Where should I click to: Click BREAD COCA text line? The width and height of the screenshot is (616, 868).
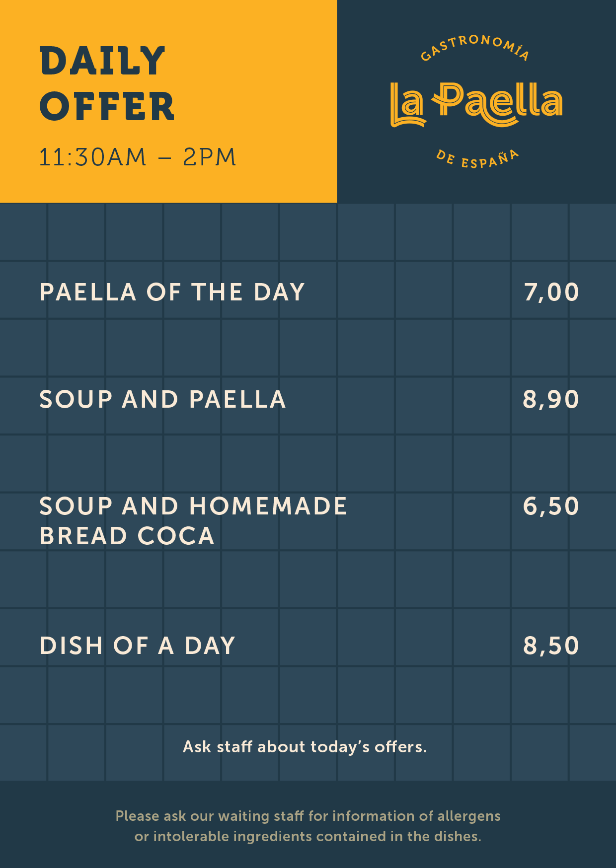coord(127,536)
